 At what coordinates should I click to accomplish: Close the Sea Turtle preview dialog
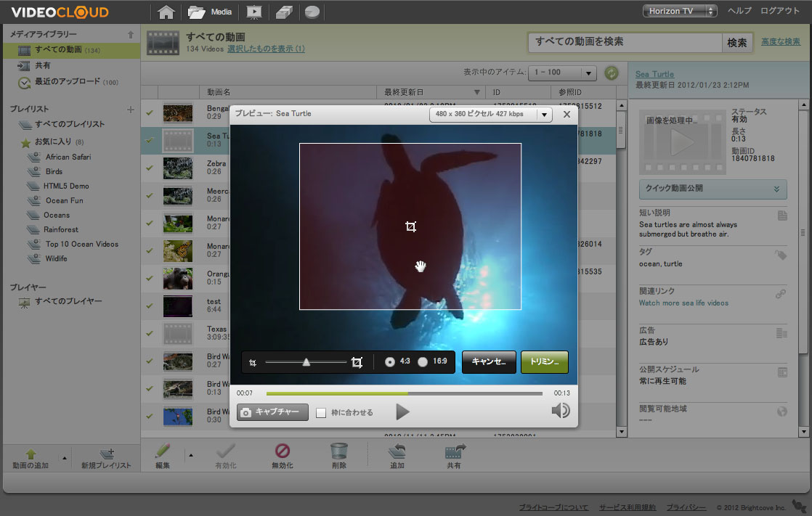point(567,115)
